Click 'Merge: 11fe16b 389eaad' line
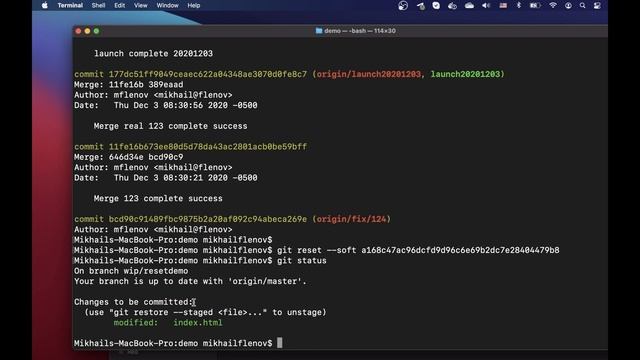Viewport: 640px width, 360px height. pyautogui.click(x=129, y=84)
